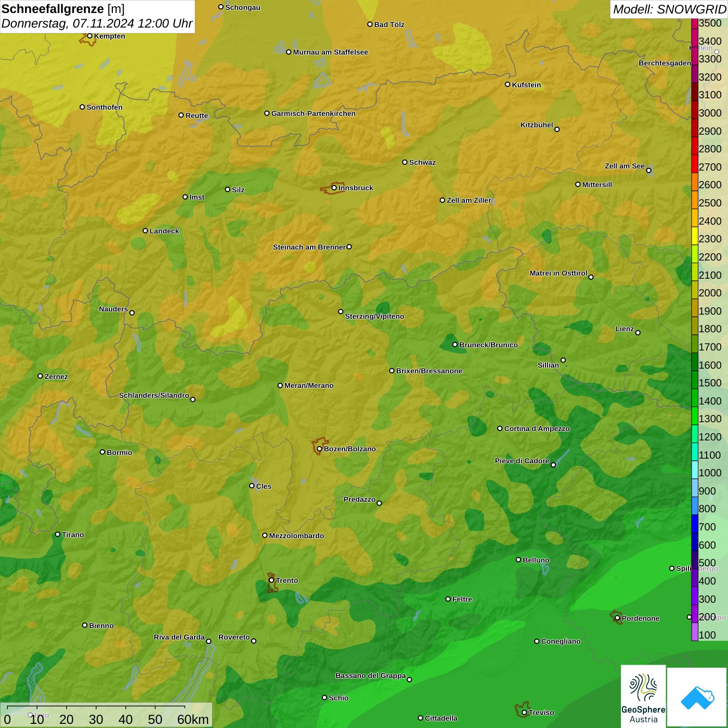Click the 'Matrei in Osttirol' label
The image size is (728, 728).
click(x=558, y=273)
